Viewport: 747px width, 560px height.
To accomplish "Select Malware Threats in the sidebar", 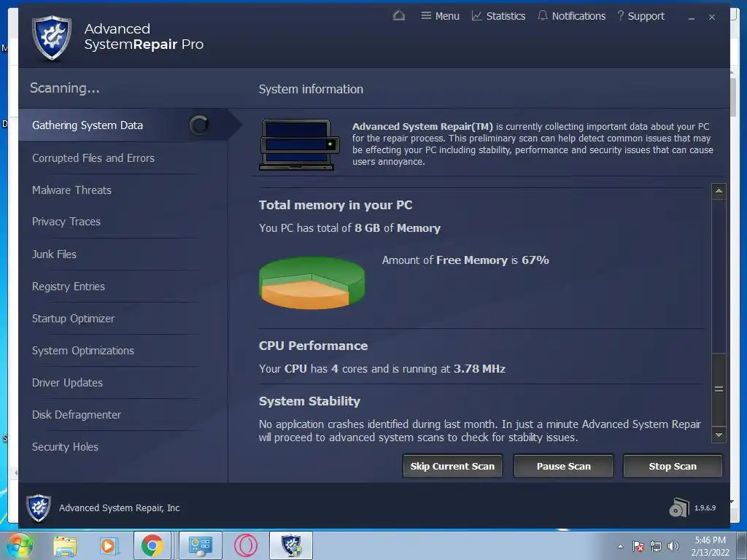I will (71, 190).
